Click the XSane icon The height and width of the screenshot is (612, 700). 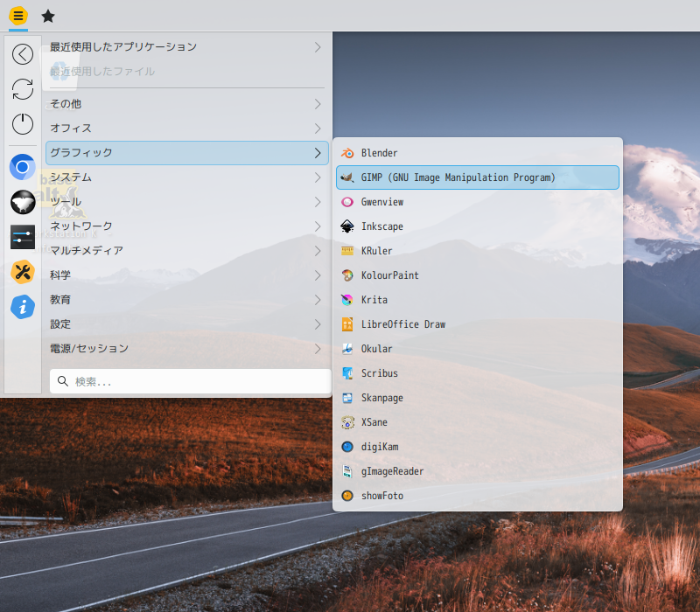[x=347, y=422]
